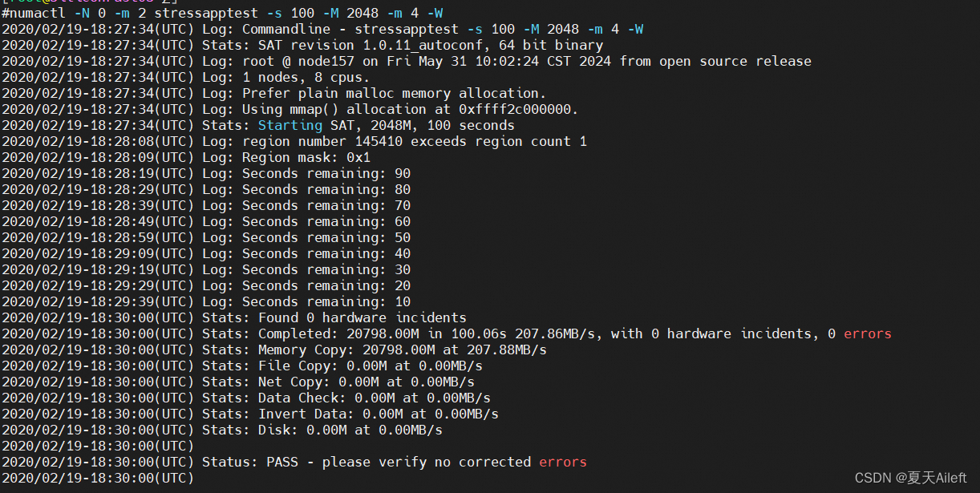Click the 'Status: PASS' result line

(x=294, y=462)
